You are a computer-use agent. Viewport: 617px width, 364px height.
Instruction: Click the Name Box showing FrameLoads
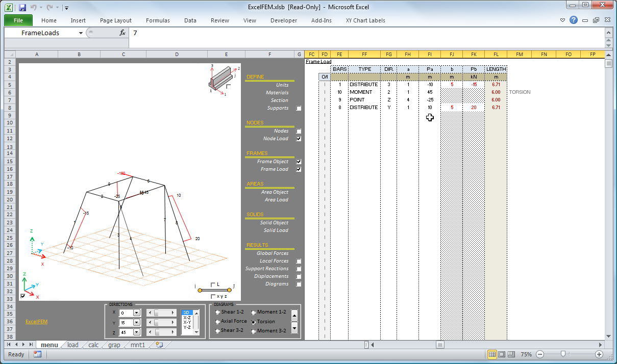40,33
